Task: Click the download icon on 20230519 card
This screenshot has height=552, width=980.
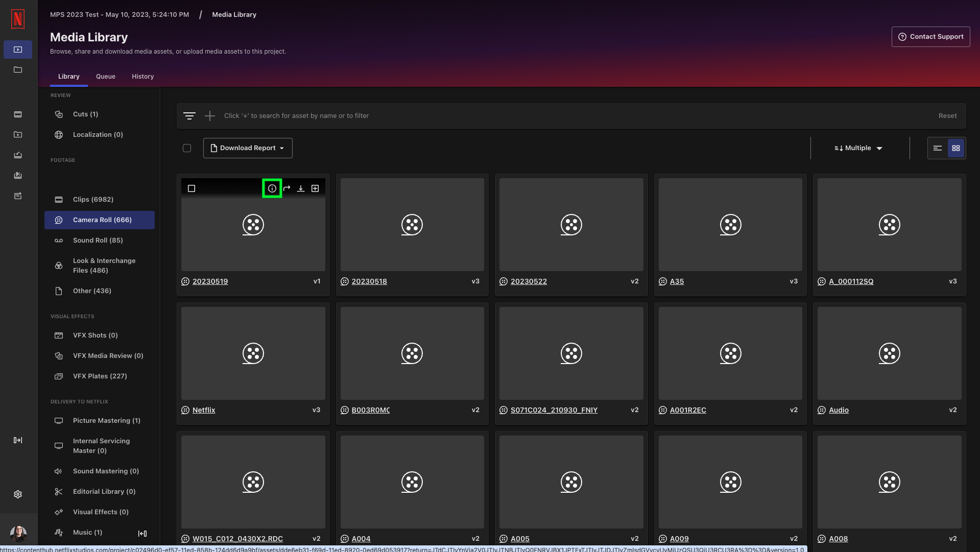Action: [301, 188]
